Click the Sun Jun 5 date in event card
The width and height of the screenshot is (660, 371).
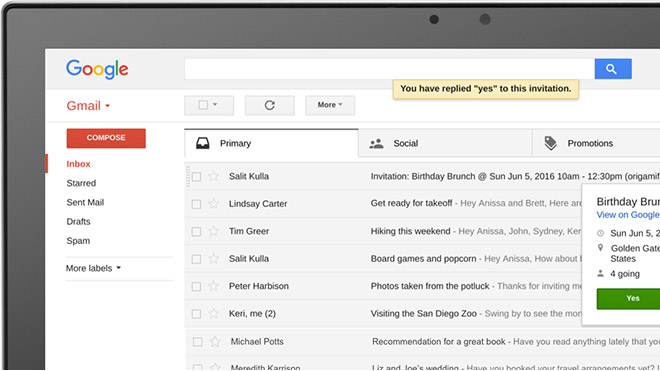click(x=635, y=233)
